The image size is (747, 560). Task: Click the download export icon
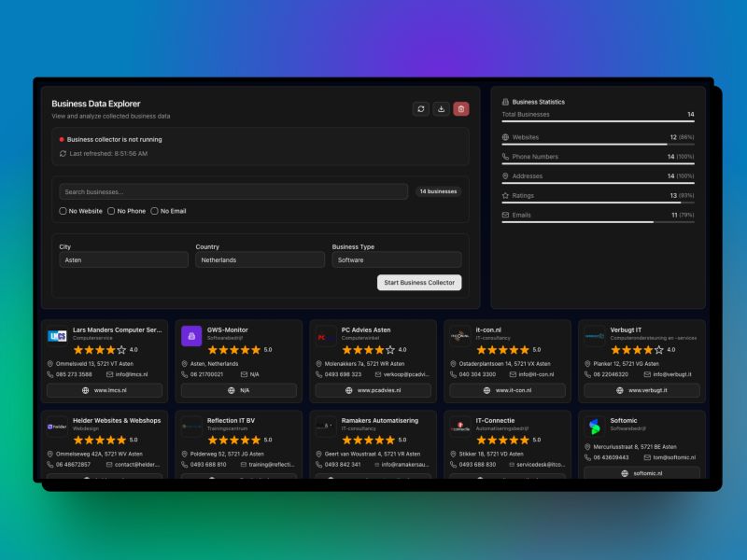tap(441, 109)
